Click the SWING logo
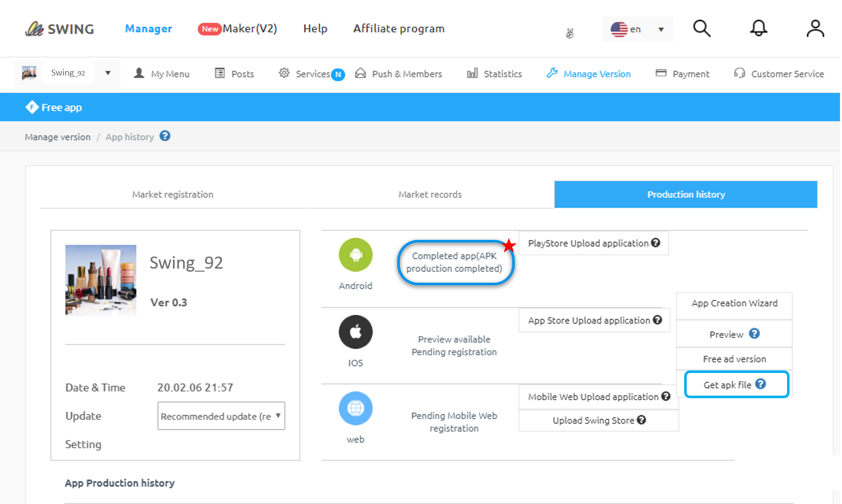Screen dimensions: 842x504 pos(59,29)
